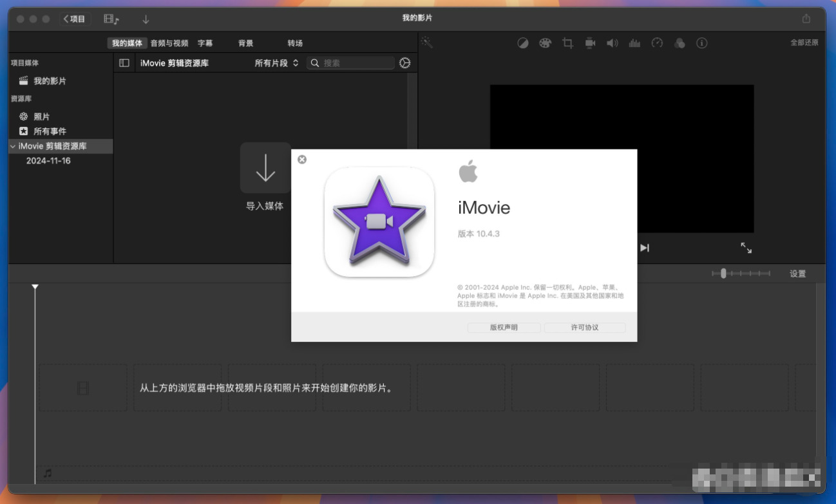Open browser settings gear beside search
The width and height of the screenshot is (836, 504).
click(x=404, y=63)
